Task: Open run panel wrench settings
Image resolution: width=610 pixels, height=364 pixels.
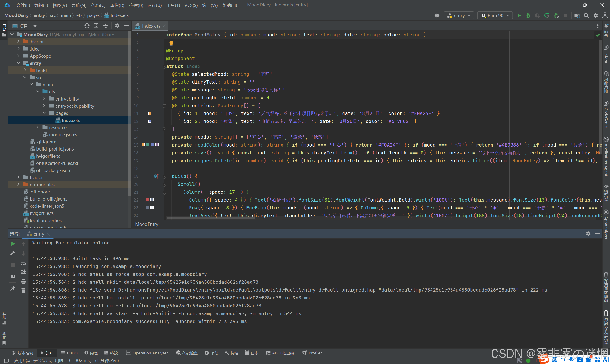Action: click(13, 253)
